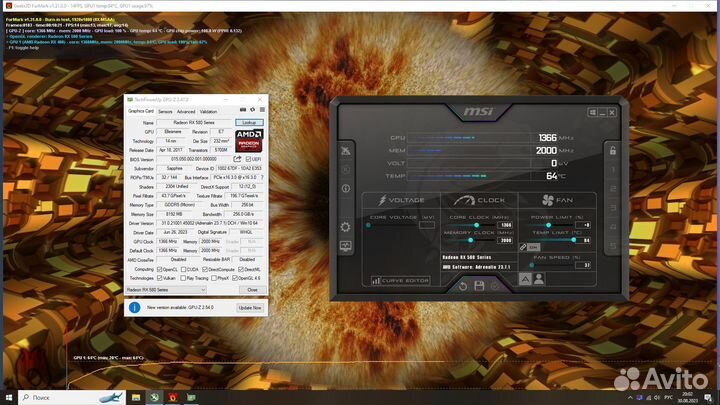This screenshot has width=720, height=405.
Task: Open Afterburner Curve Editor
Action: (x=400, y=281)
